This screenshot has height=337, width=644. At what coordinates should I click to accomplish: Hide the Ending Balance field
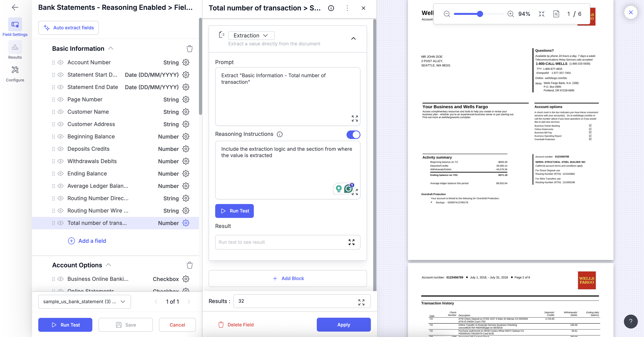coord(60,174)
